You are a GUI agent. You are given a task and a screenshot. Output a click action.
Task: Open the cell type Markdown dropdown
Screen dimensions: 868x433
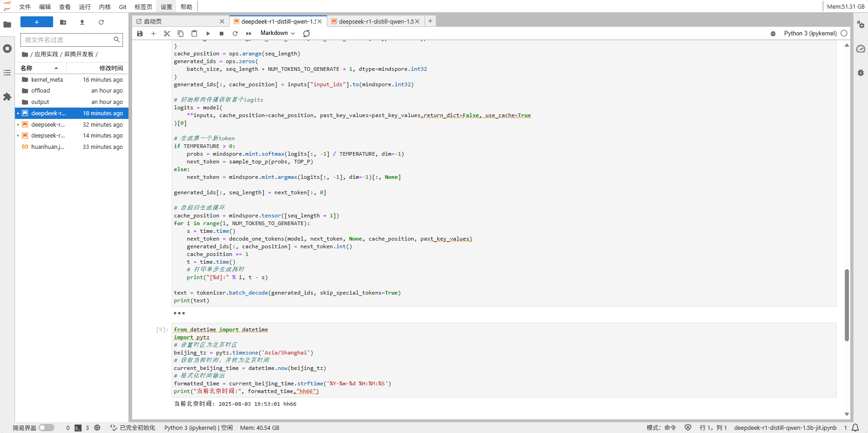click(x=277, y=33)
